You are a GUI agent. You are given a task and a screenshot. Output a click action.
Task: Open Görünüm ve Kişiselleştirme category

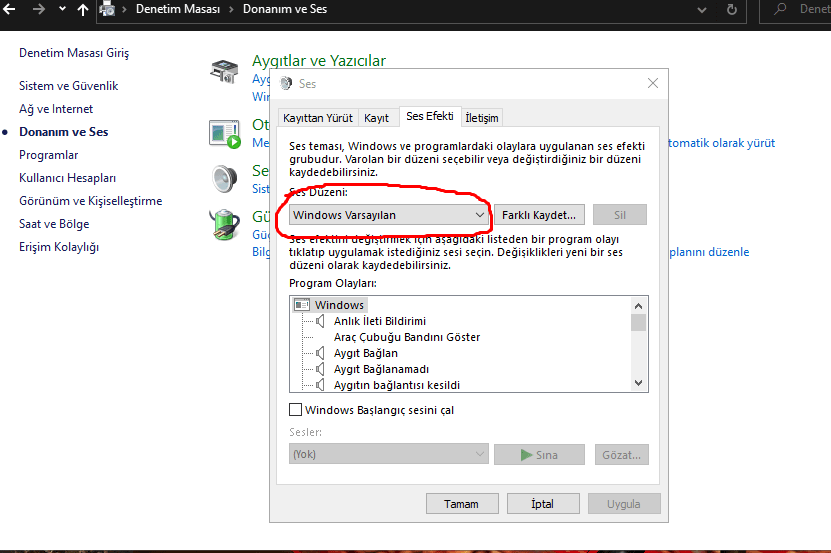(91, 201)
